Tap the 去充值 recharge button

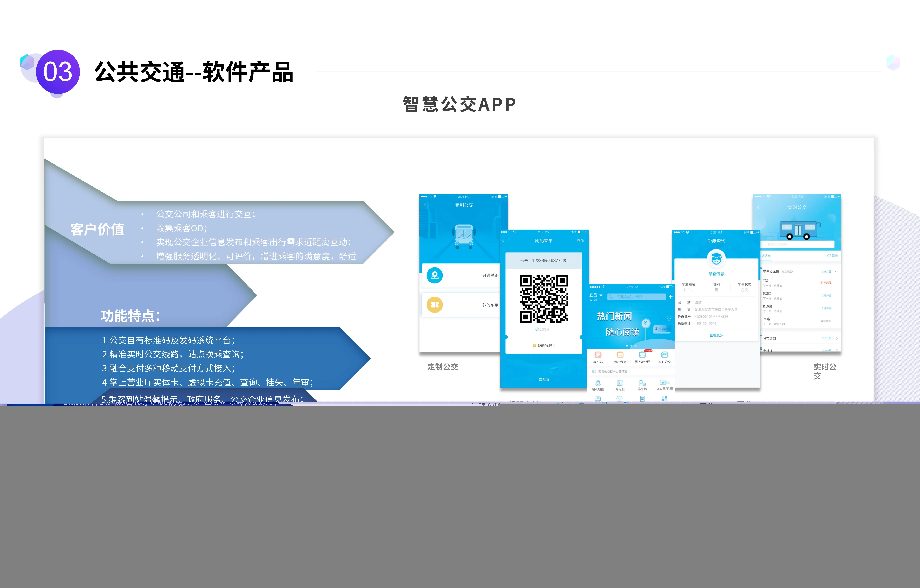544,379
